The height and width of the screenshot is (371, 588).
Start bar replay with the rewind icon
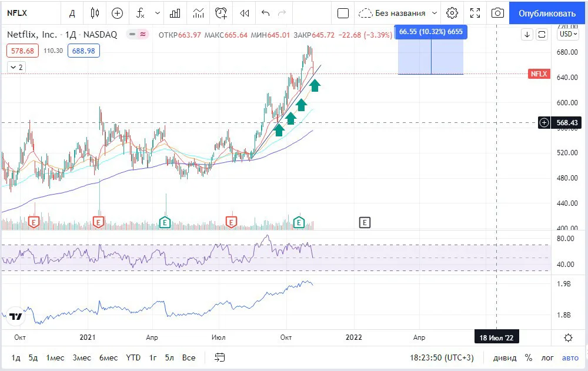pyautogui.click(x=245, y=14)
